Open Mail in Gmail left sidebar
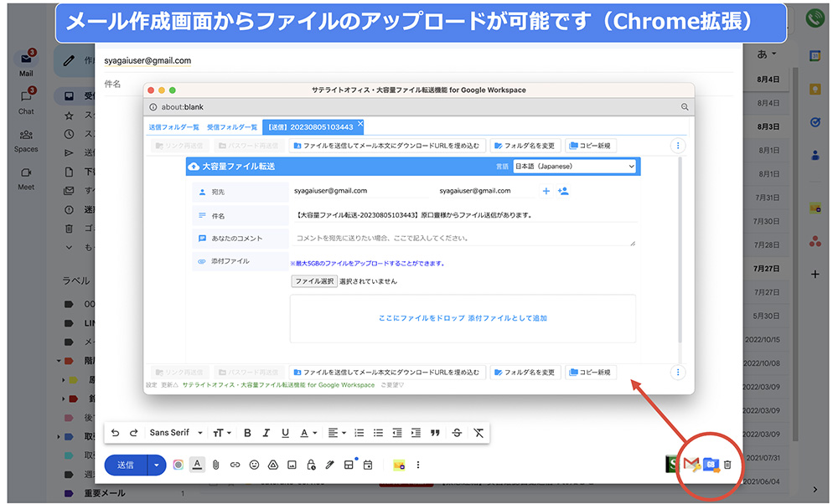The height and width of the screenshot is (504, 838). pyautogui.click(x=26, y=64)
